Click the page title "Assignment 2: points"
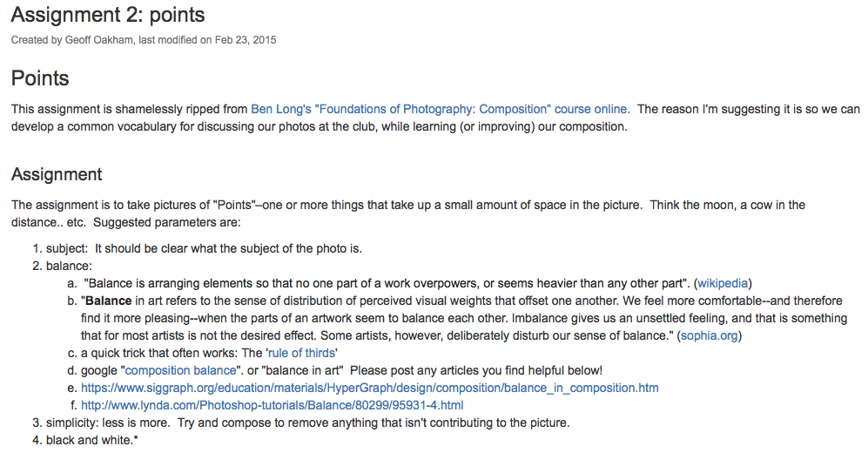This screenshot has width=868, height=453. coord(108,15)
